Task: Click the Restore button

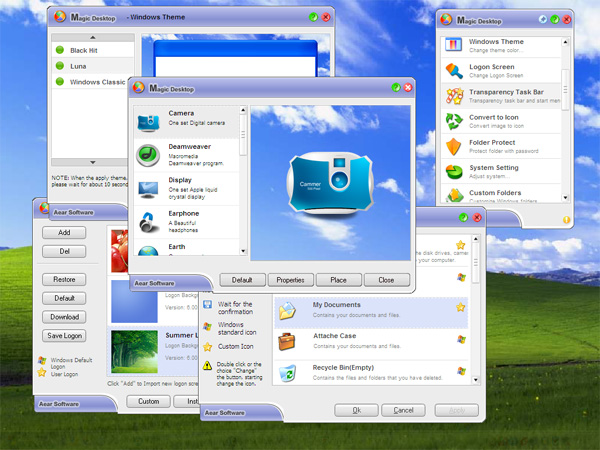Action: click(64, 279)
